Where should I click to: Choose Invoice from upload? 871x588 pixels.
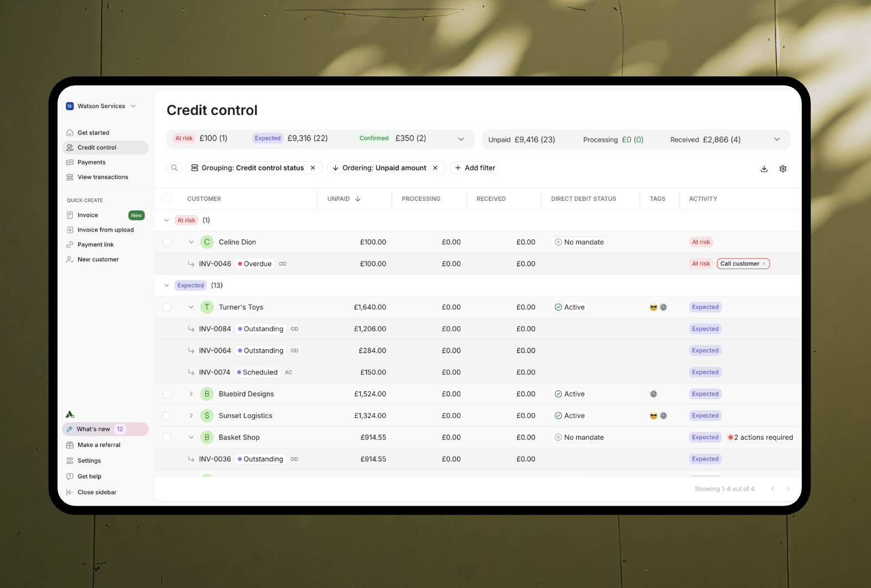(x=105, y=230)
